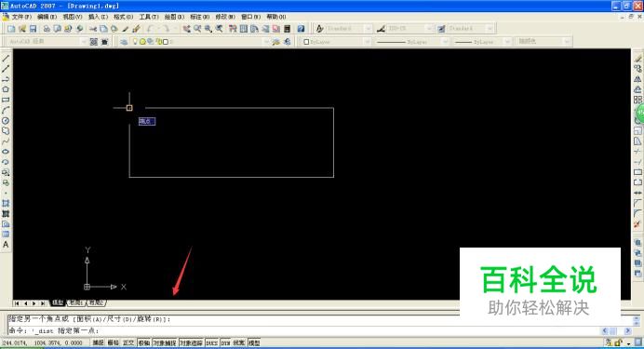The height and width of the screenshot is (349, 644).
Task: Toggle 正交 ortho mode in status bar
Action: click(x=128, y=342)
